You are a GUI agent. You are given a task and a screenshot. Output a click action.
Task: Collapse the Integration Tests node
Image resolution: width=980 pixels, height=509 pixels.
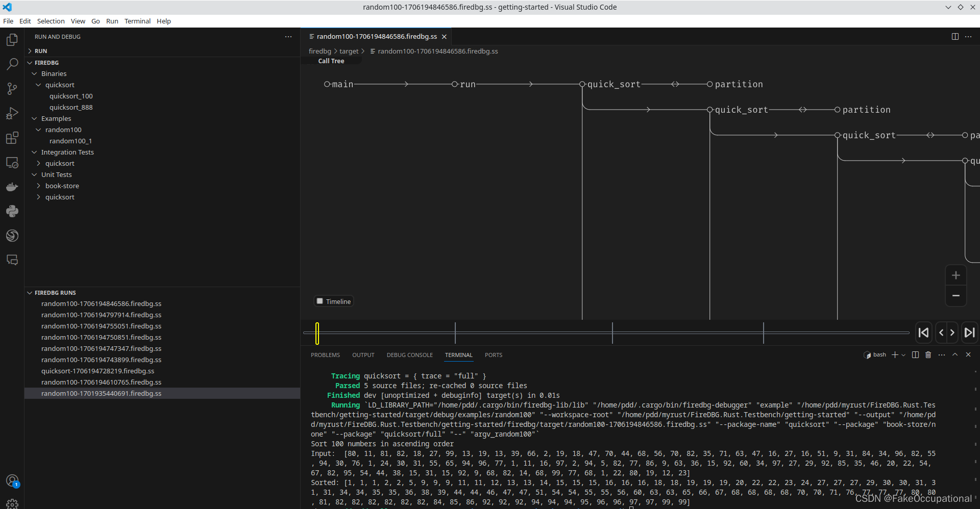34,152
